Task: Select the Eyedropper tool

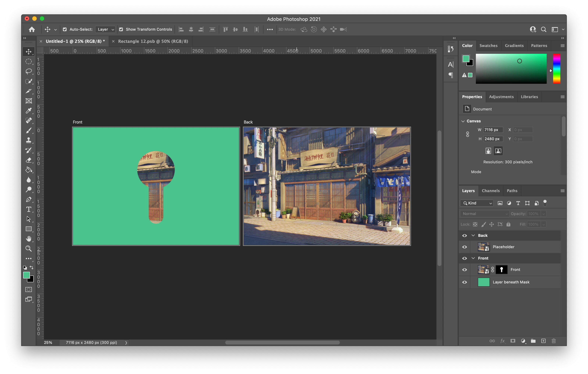Action: (x=29, y=111)
